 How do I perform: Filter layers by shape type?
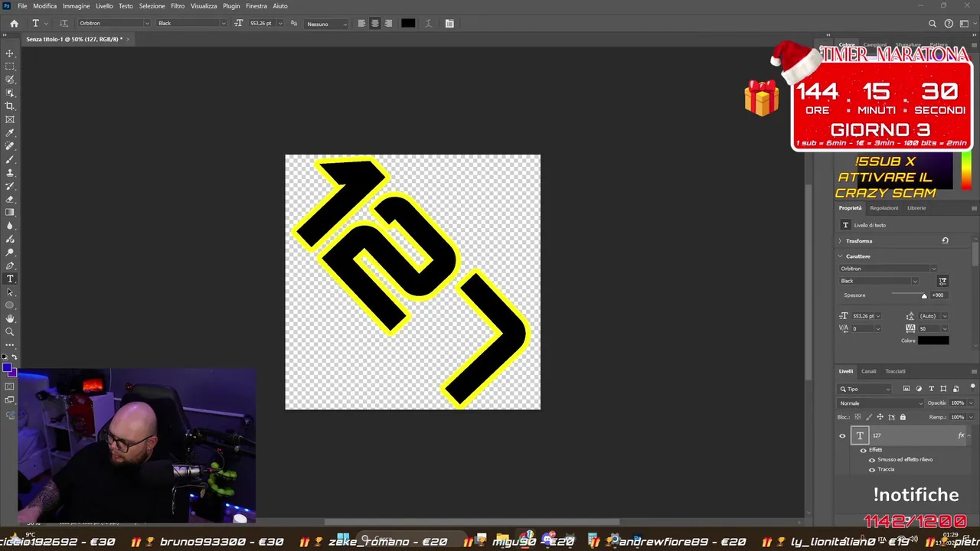[943, 389]
